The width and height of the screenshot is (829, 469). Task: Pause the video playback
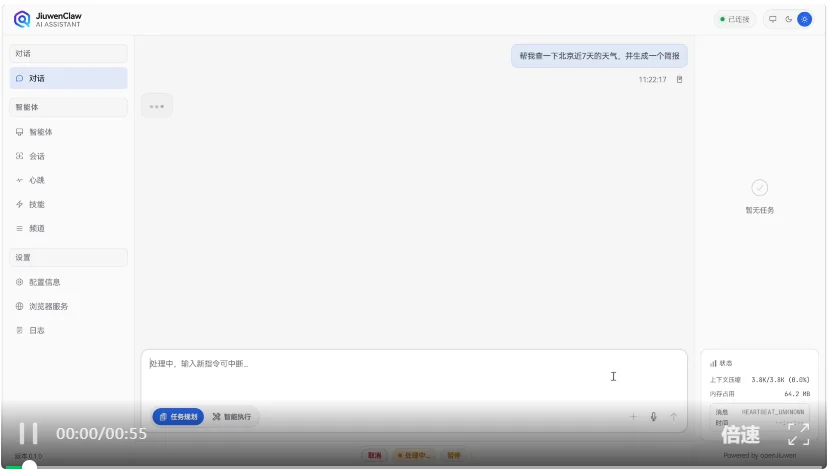[29, 434]
